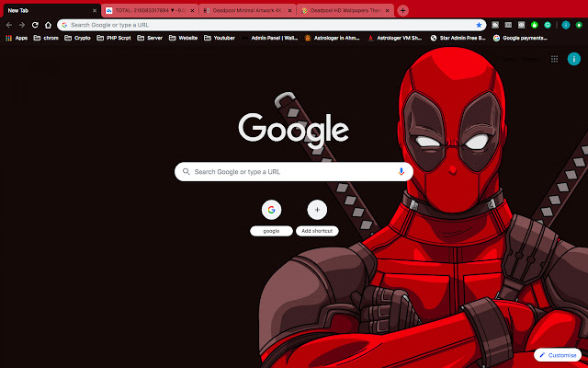Focus the Google search box on the page

point(294,172)
